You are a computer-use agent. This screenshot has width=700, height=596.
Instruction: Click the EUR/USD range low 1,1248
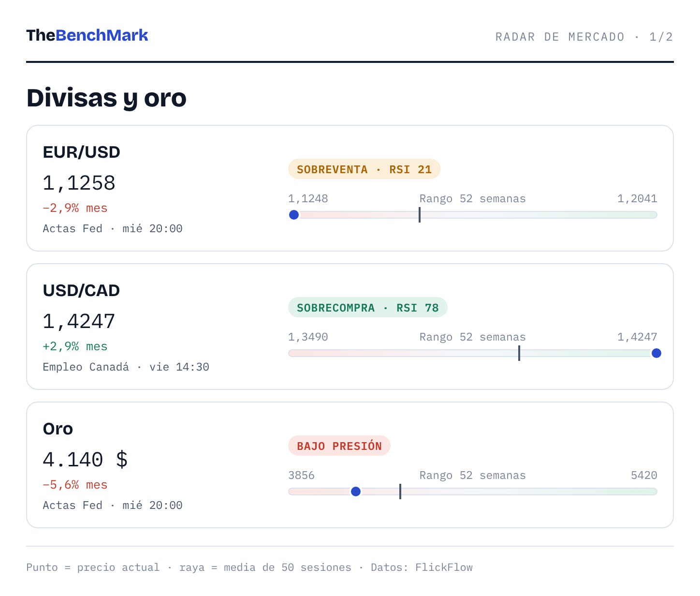[x=308, y=198]
